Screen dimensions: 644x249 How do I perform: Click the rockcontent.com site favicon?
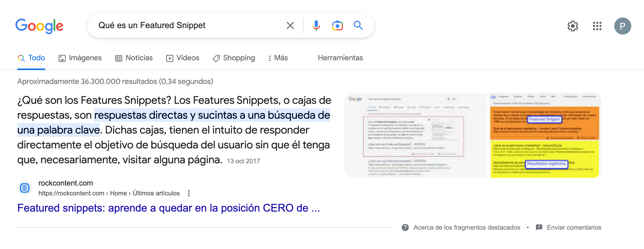25,188
